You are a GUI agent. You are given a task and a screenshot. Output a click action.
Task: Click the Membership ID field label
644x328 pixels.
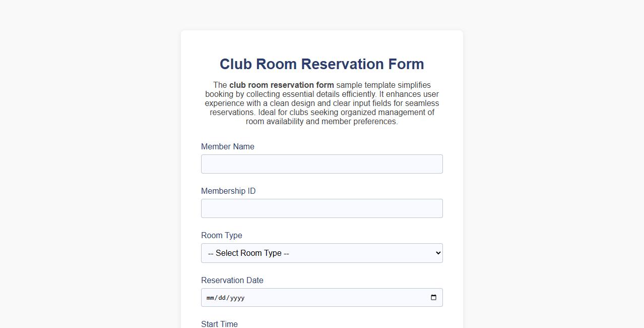(x=228, y=191)
